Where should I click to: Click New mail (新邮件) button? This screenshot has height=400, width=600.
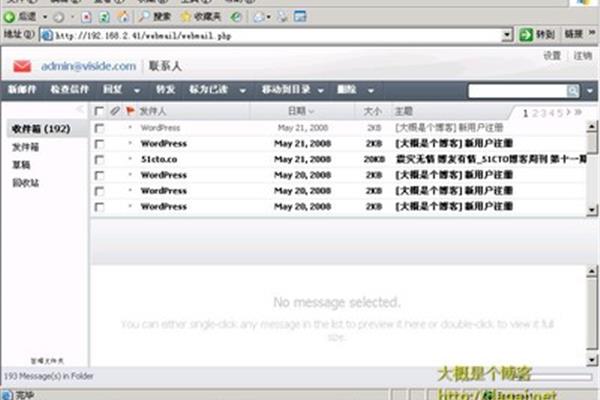tap(22, 90)
